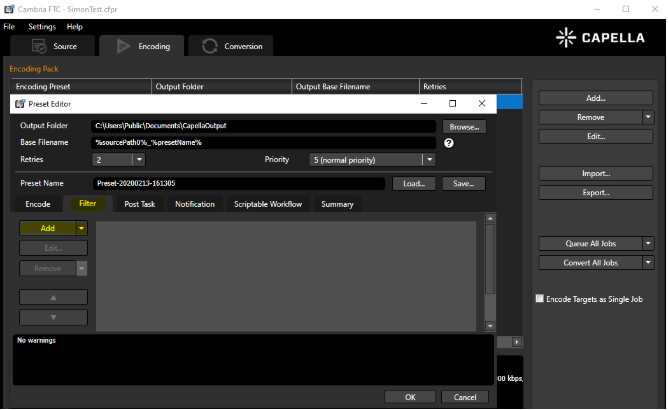Expand the Convert All Jobs dropdown arrow
Screen dimensions: 668x410
pos(648,263)
